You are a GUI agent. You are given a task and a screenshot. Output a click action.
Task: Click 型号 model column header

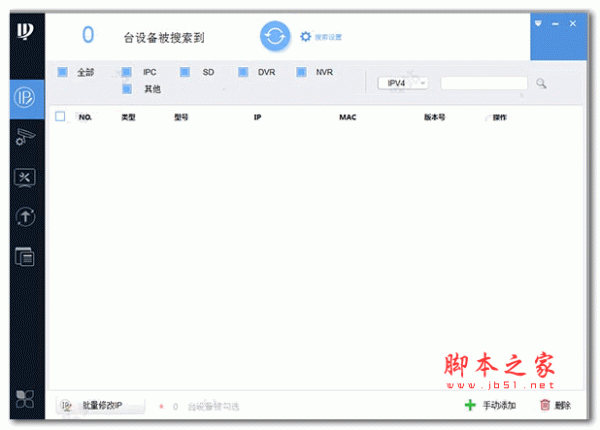181,117
